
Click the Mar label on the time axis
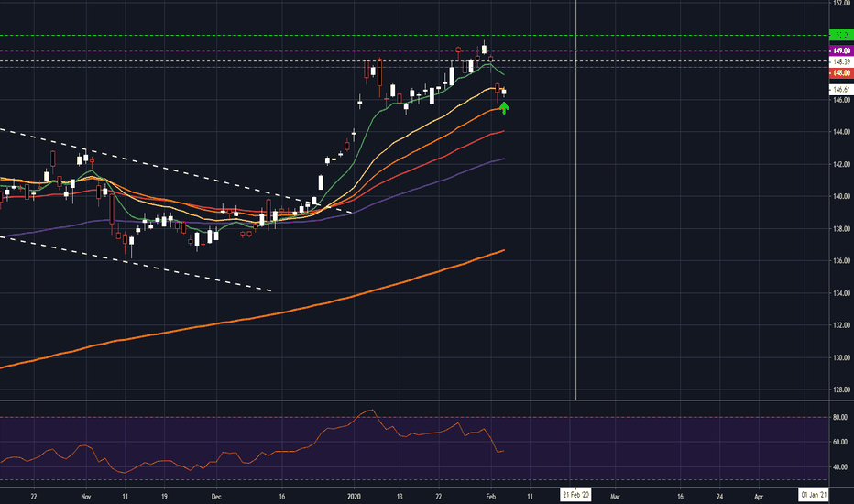point(615,497)
